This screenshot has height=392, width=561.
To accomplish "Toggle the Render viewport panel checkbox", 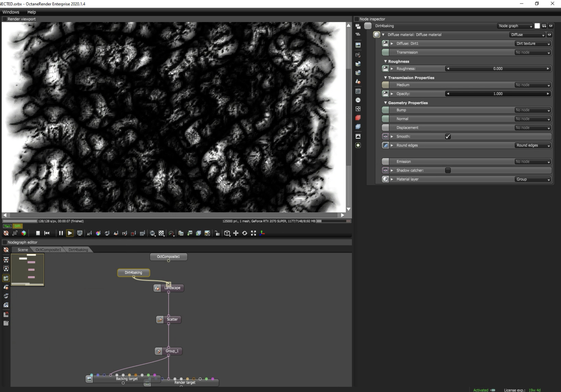I will [4, 19].
